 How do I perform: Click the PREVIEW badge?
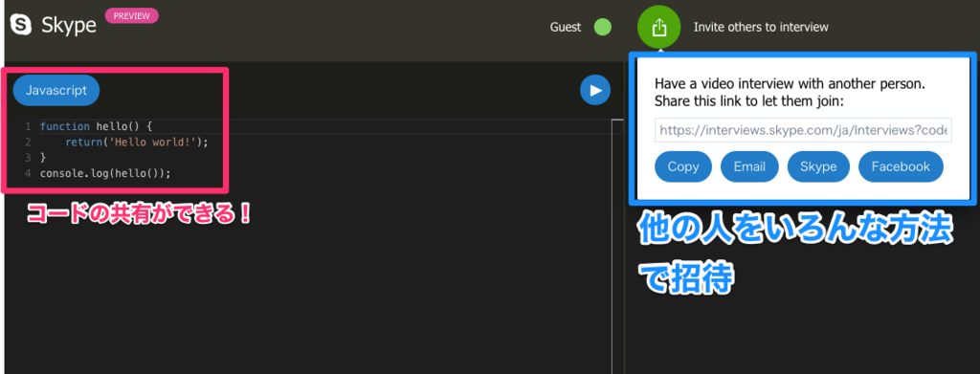pyautogui.click(x=132, y=15)
